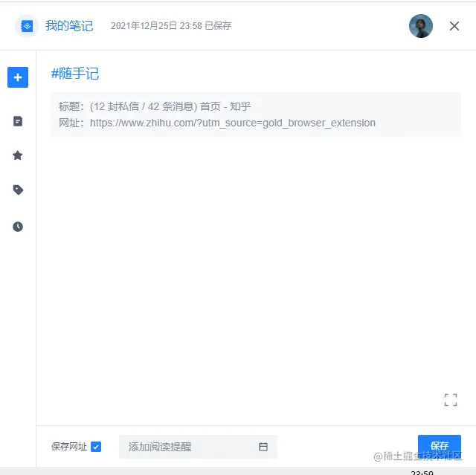Click the 保存网址 label
This screenshot has height=475, width=476.
[69, 447]
